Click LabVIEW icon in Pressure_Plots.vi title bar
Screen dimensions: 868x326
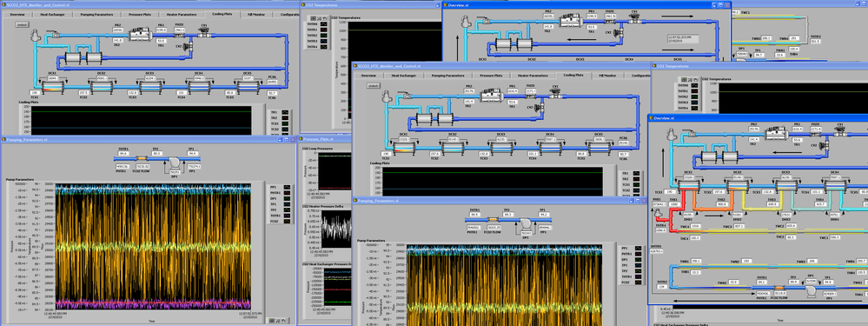click(301, 139)
